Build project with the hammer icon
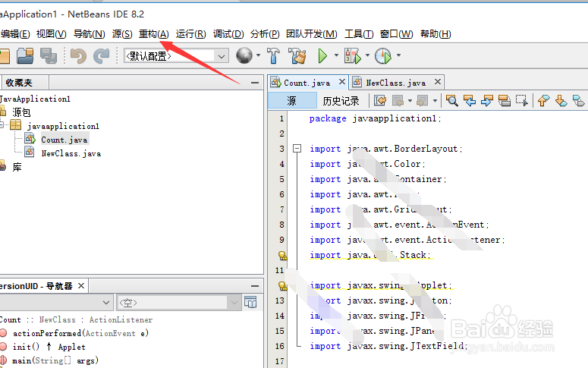The height and width of the screenshot is (368, 588). (273, 55)
